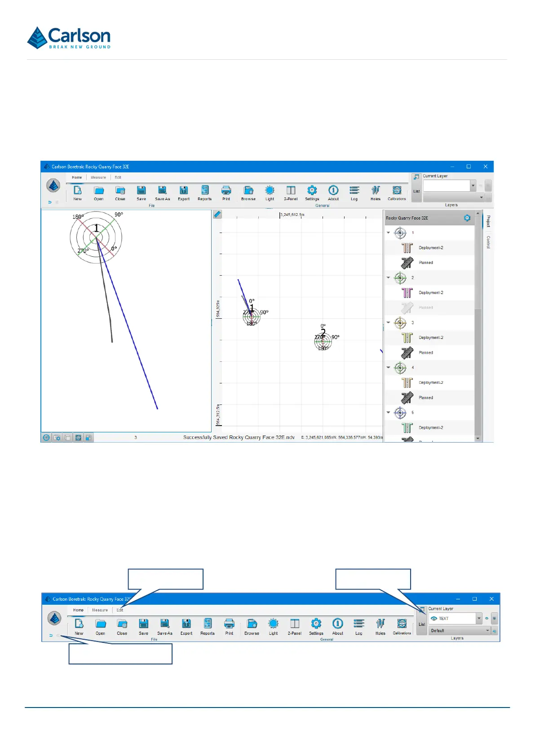Click undo arrow in lower ribbon screenshot
This screenshot has height=756, width=535.
51,635
